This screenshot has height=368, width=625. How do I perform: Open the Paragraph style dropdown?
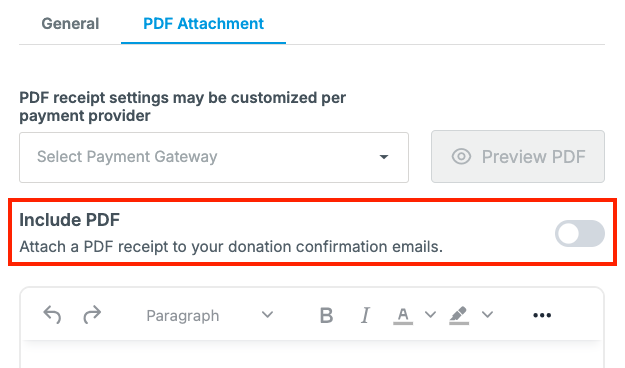click(210, 315)
